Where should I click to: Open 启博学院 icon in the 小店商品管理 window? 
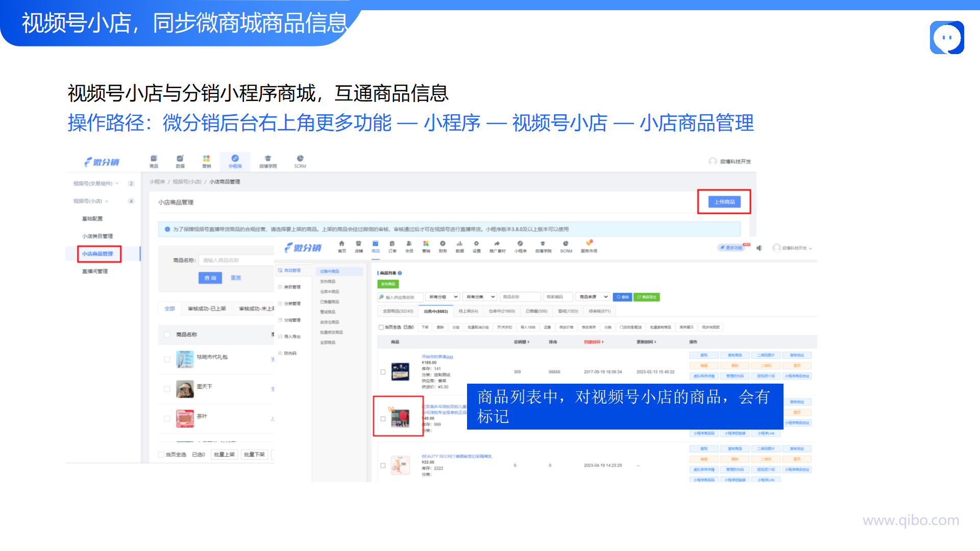[x=268, y=161]
